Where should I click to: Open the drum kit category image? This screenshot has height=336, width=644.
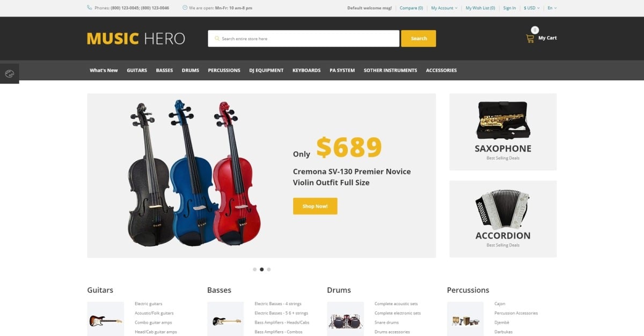point(345,320)
